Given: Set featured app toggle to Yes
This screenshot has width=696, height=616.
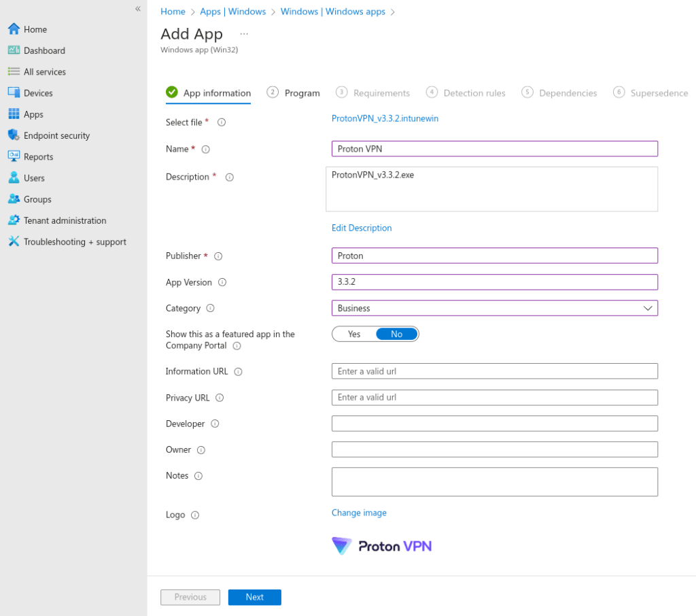Looking at the screenshot, I should tap(354, 334).
